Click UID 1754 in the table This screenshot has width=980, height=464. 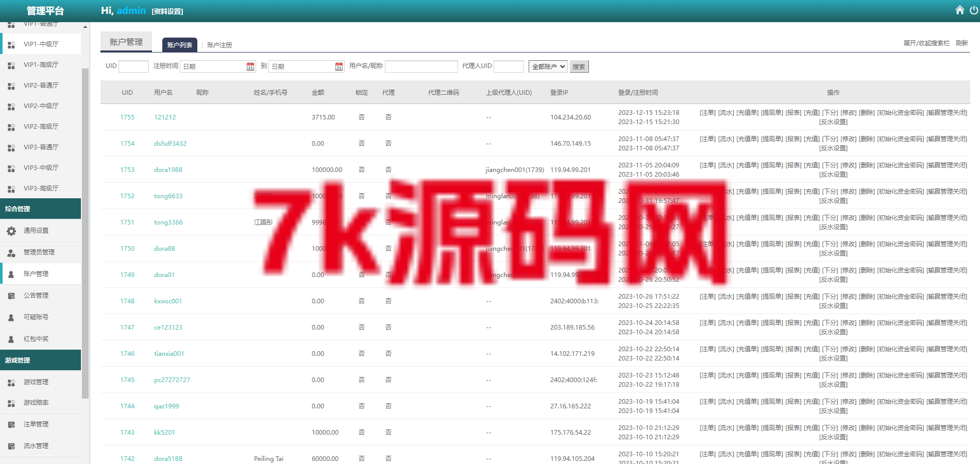(x=127, y=144)
